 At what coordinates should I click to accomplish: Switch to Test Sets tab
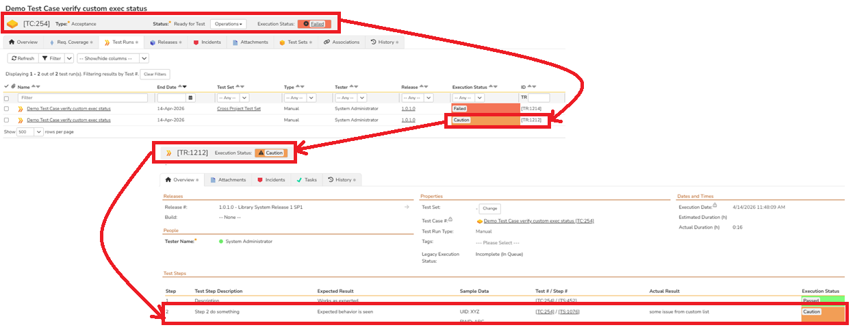coord(296,42)
